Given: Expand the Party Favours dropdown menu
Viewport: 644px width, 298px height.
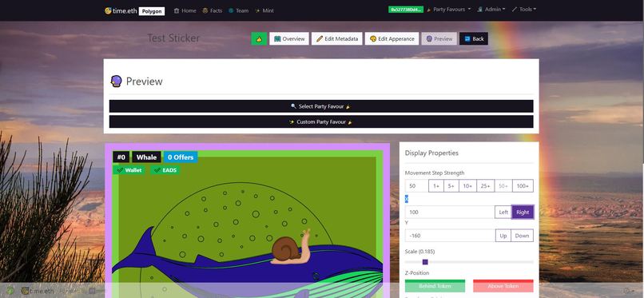Looking at the screenshot, I should [x=448, y=10].
